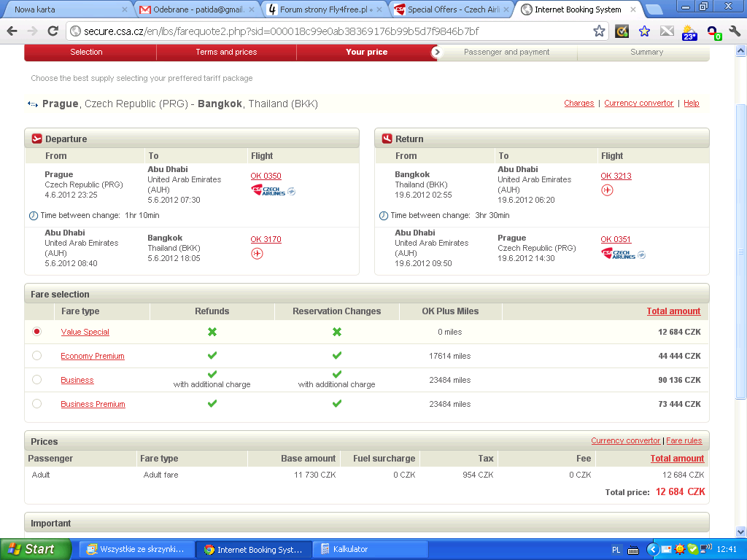
Task: Switch to Kalkulator in the taskbar
Action: [370, 549]
